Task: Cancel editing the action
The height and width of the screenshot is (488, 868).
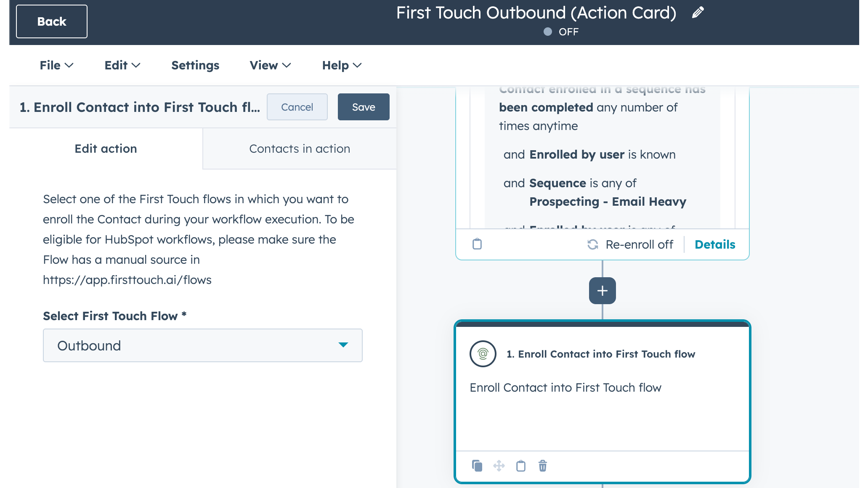Action: [x=297, y=107]
